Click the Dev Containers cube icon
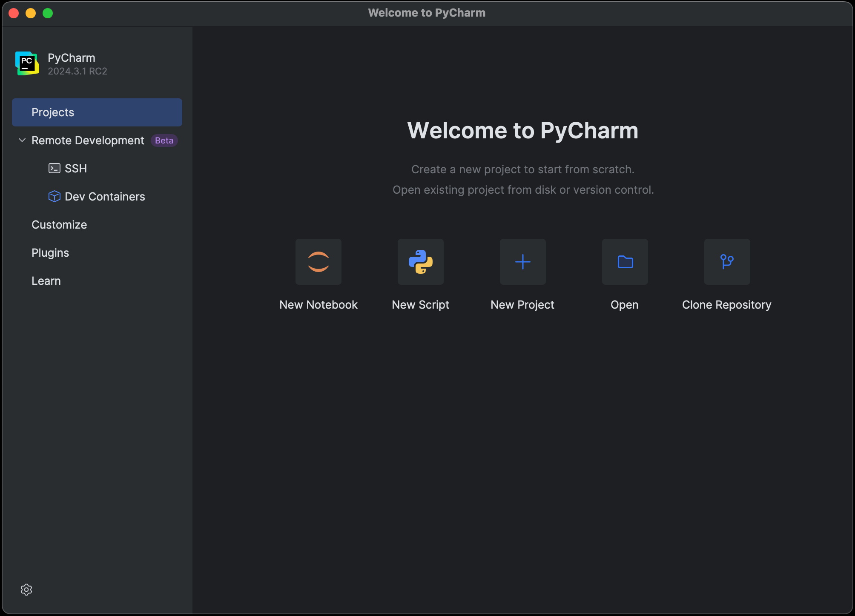 55,196
